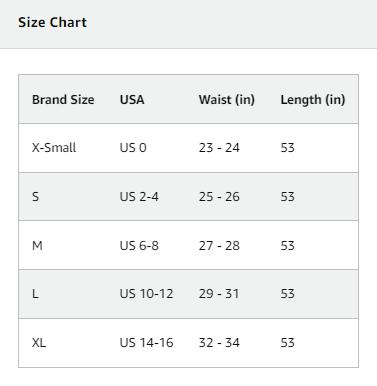Select the Brand Size column header
Image resolution: width=377 pixels, height=386 pixels.
[63, 100]
